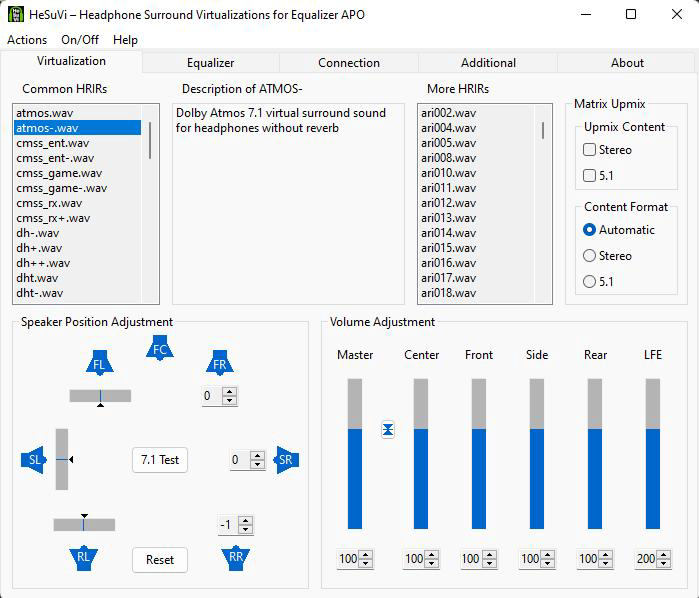Increase the rear speaker angle value
Screen dimensions: 699x598
246,521
